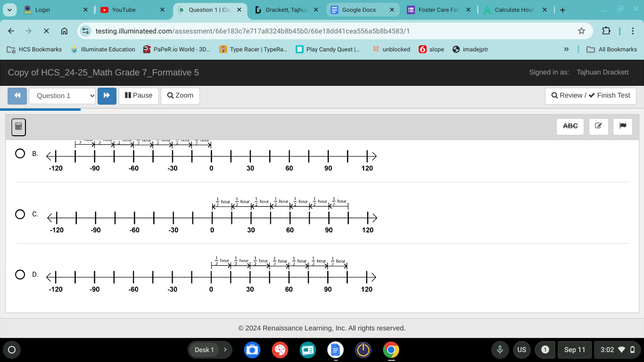Click the microphone icon in system tray
Image resolution: width=644 pixels, height=362 pixels.
point(500,350)
